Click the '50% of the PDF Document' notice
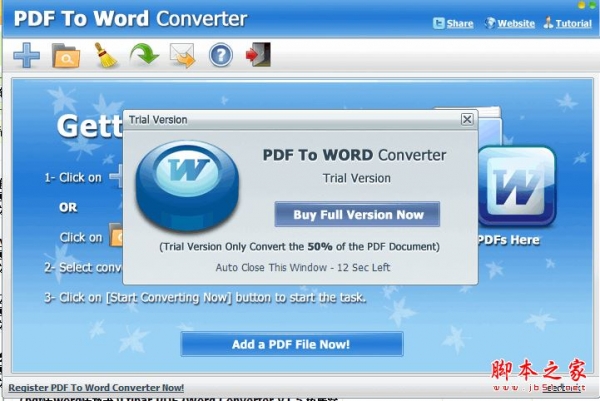 tap(299, 246)
